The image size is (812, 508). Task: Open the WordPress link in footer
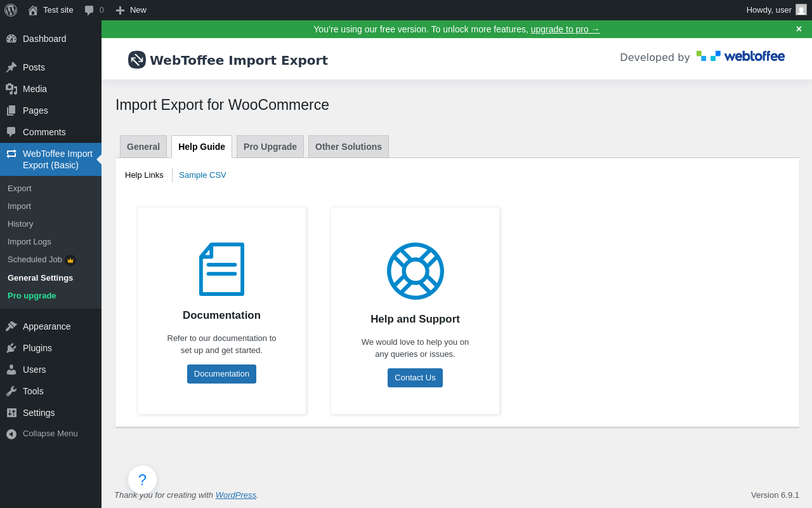tap(236, 495)
